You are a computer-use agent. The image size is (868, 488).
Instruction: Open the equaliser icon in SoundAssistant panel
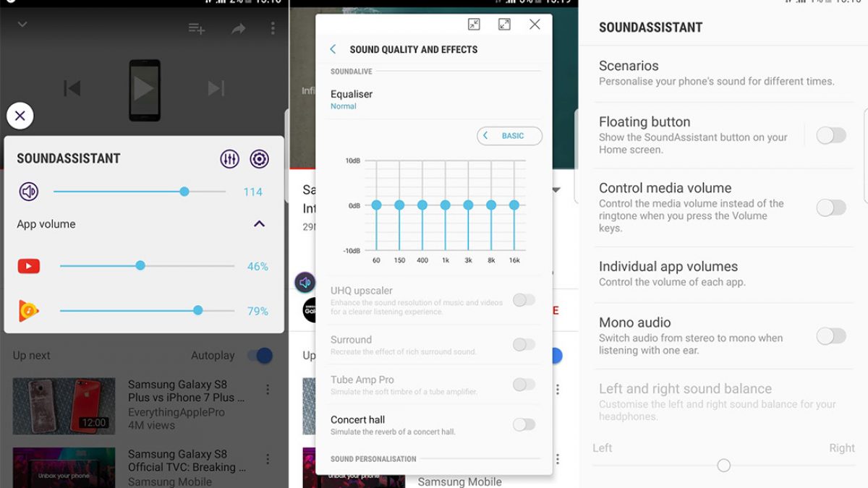click(x=229, y=159)
